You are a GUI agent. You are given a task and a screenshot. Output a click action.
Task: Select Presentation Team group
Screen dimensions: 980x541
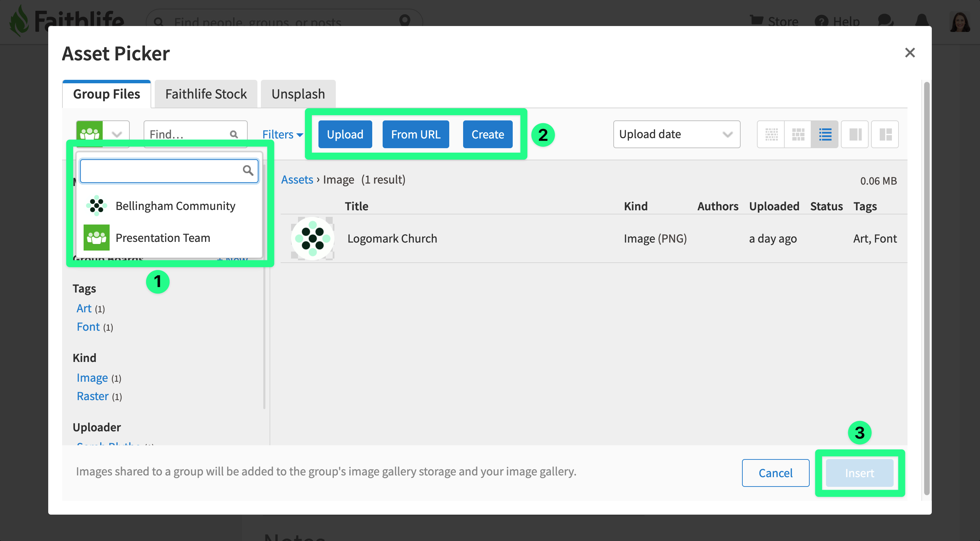click(162, 238)
